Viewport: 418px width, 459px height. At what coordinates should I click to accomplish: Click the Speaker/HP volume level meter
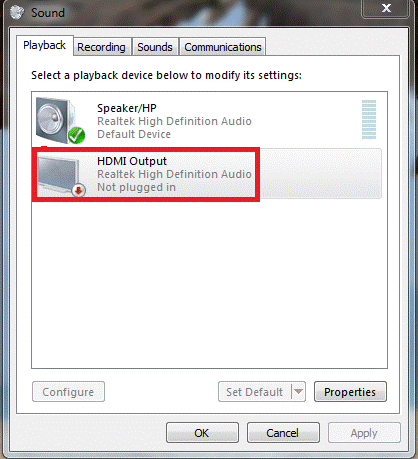tap(369, 119)
